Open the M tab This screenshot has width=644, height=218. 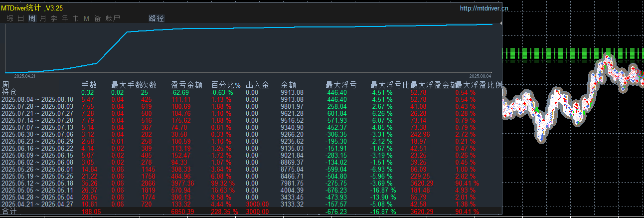click(x=86, y=18)
